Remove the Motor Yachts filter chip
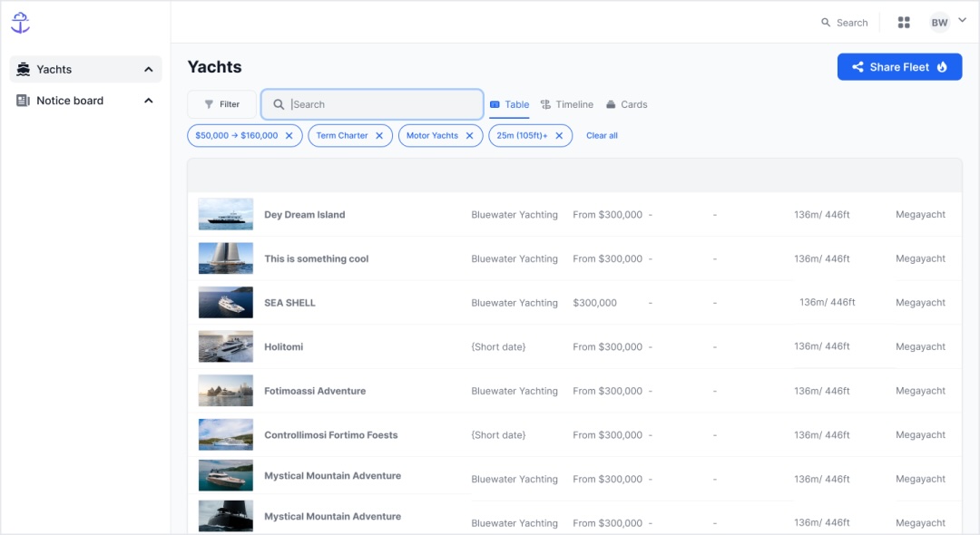Screen dimensions: 980x535 (469, 136)
